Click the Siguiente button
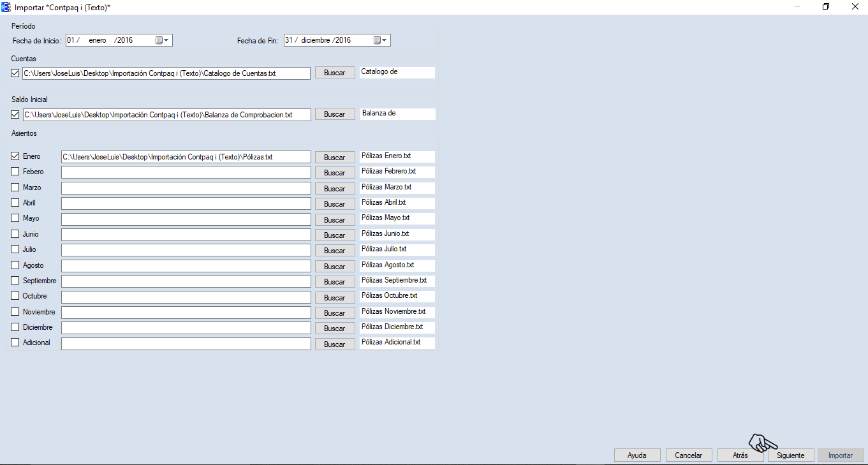868x465 pixels. click(791, 455)
